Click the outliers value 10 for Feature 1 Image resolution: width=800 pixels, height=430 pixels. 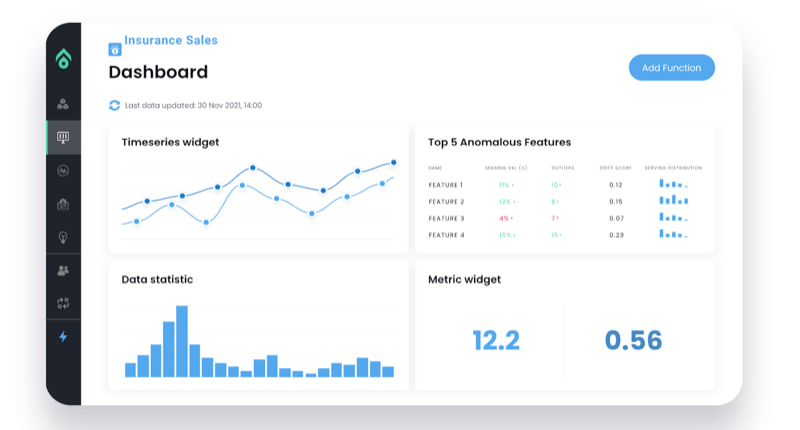click(x=556, y=185)
